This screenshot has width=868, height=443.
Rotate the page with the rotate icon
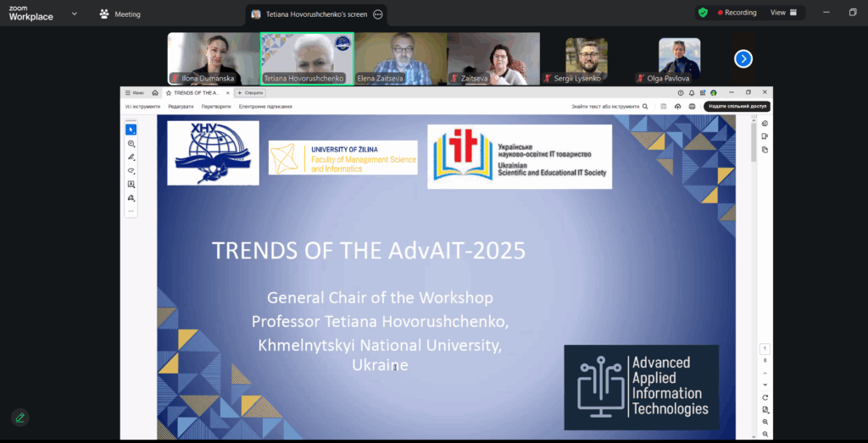coord(765,397)
